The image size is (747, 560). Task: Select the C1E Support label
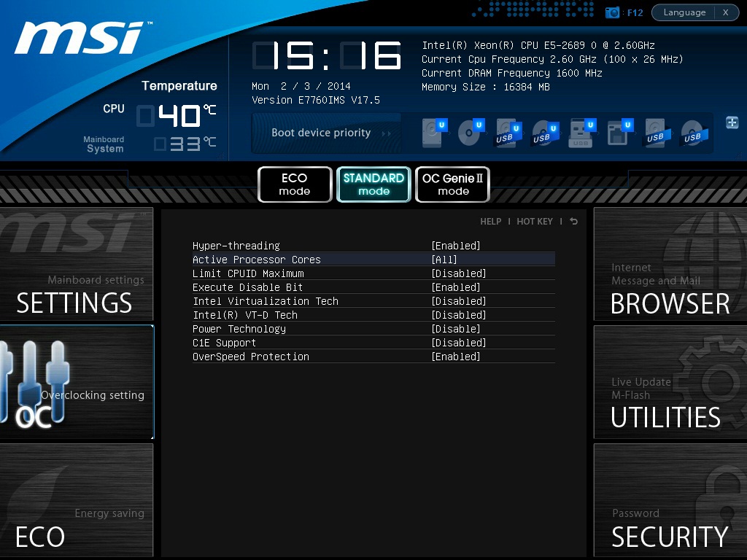pyautogui.click(x=224, y=343)
